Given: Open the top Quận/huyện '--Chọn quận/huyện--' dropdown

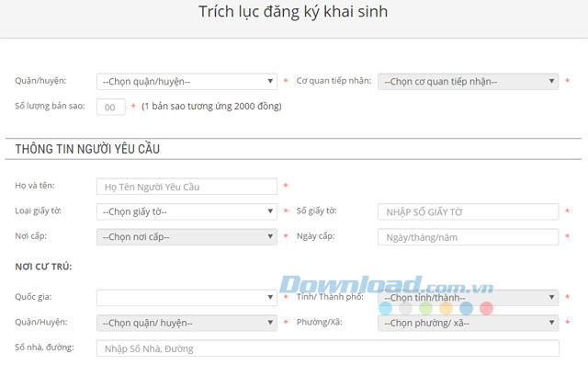Looking at the screenshot, I should (187, 82).
